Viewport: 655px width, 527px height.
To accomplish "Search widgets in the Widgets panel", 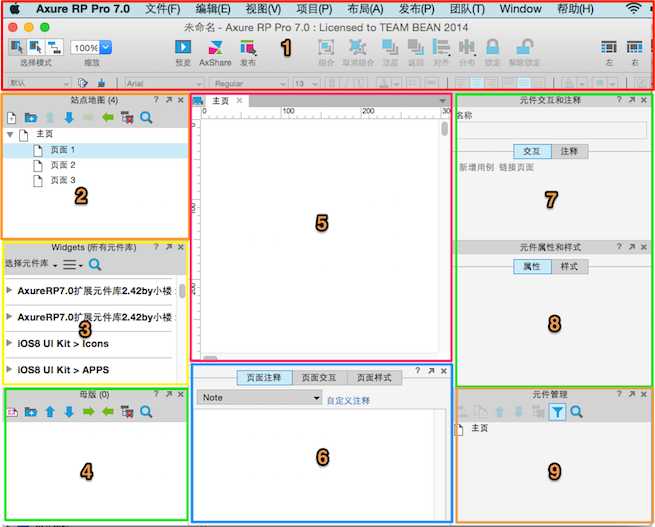I will click(95, 264).
